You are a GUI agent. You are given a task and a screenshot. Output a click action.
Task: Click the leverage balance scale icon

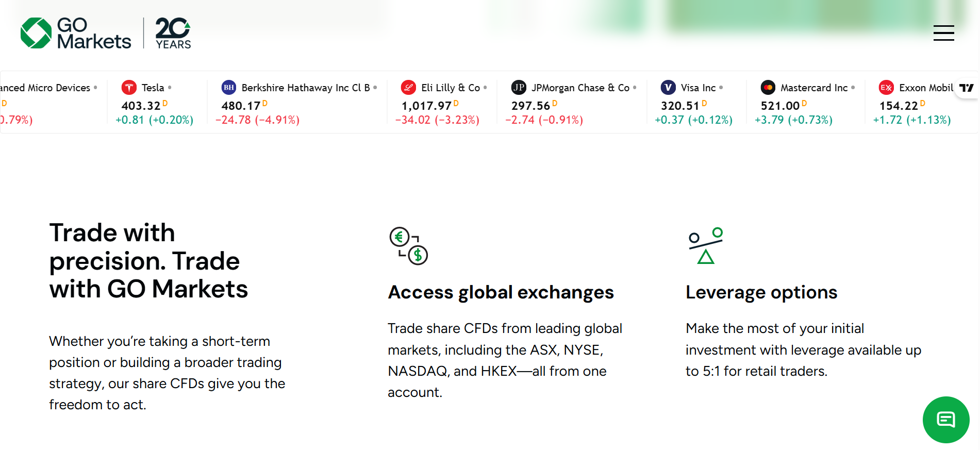pos(706,246)
